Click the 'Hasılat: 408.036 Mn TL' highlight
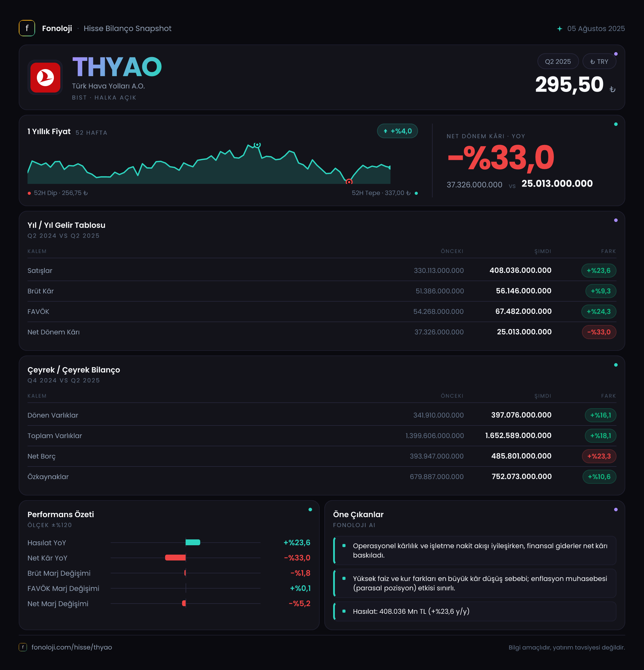644x670 pixels. (475, 611)
